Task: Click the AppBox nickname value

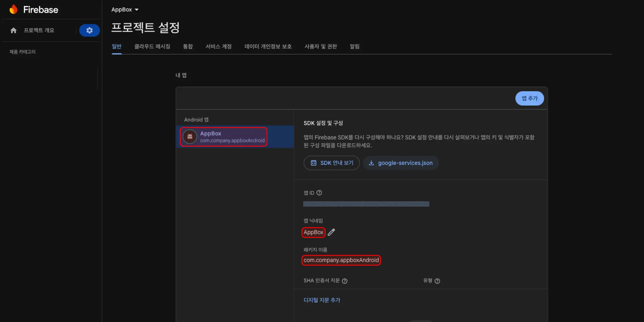Action: tap(313, 232)
